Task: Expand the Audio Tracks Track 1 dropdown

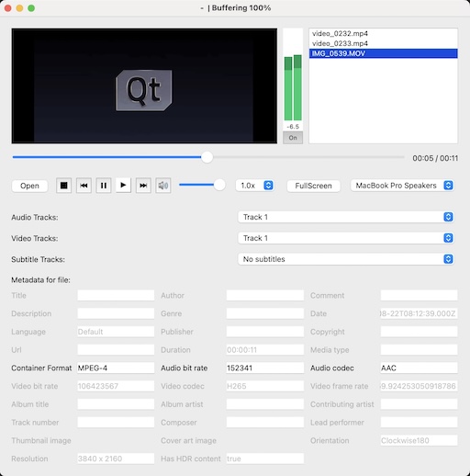Action: pyautogui.click(x=346, y=217)
